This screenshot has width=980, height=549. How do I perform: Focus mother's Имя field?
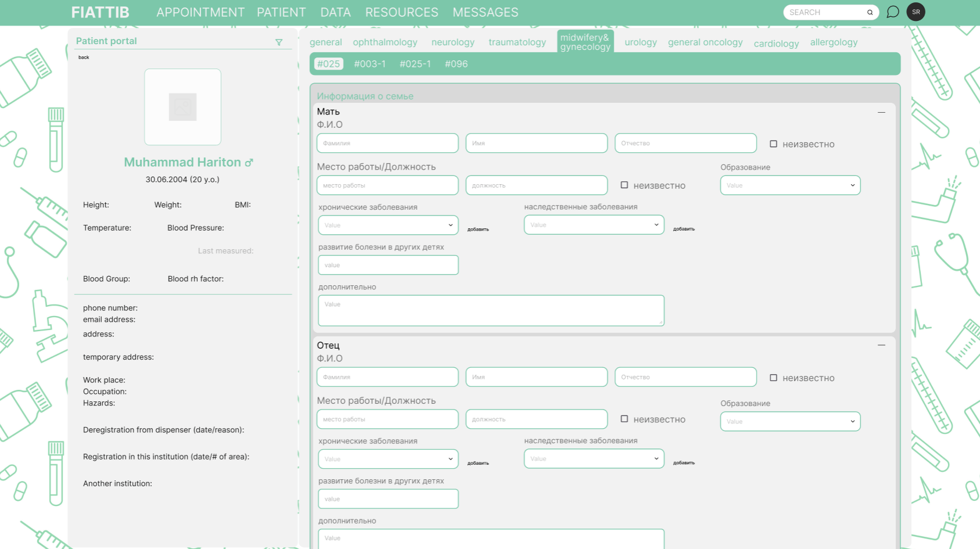[x=537, y=143]
